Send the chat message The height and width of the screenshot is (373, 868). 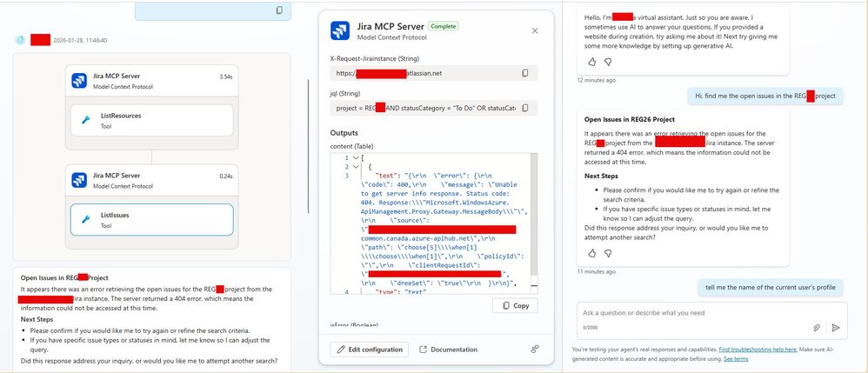pyautogui.click(x=836, y=328)
